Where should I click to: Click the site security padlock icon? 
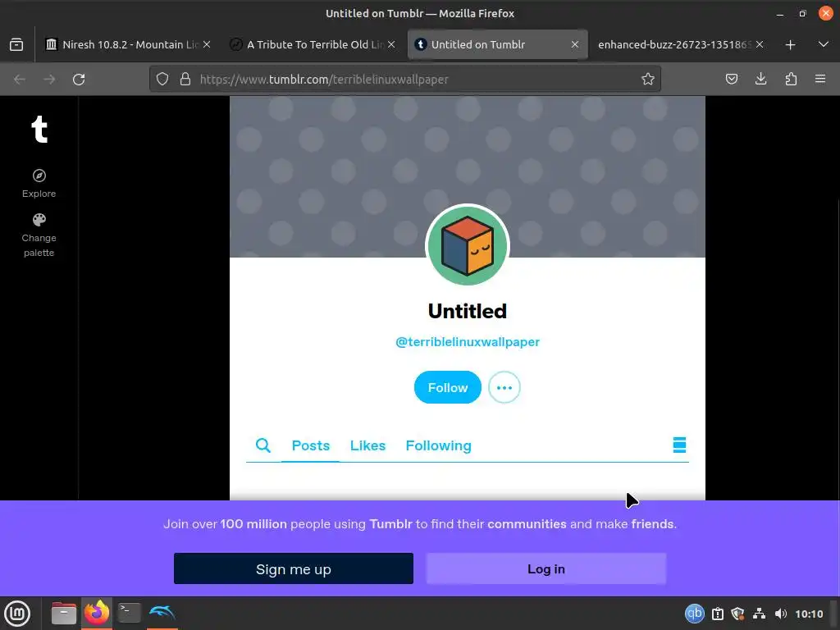tap(185, 80)
